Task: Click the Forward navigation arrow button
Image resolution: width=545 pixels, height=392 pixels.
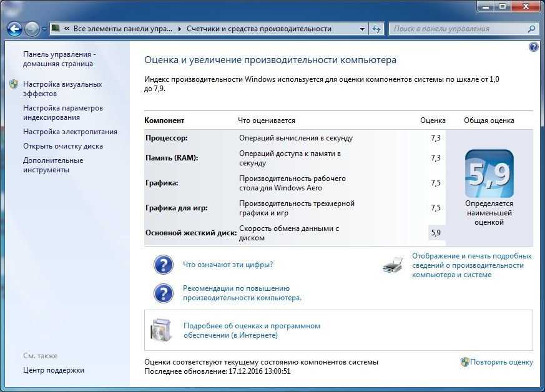Action: (x=32, y=29)
